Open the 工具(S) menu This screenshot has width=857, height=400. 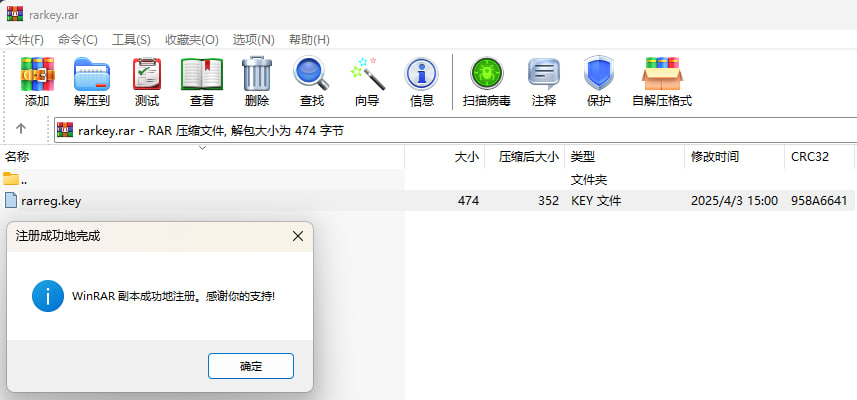click(131, 39)
